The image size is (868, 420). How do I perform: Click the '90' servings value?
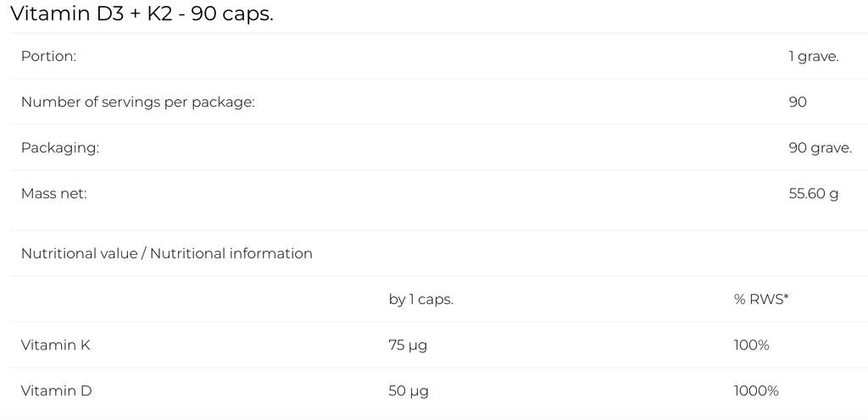point(797,102)
